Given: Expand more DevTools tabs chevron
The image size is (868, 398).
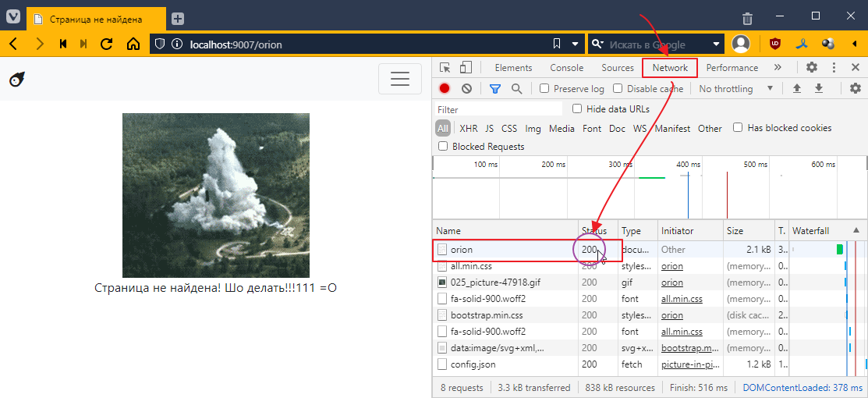Looking at the screenshot, I should pyautogui.click(x=778, y=68).
